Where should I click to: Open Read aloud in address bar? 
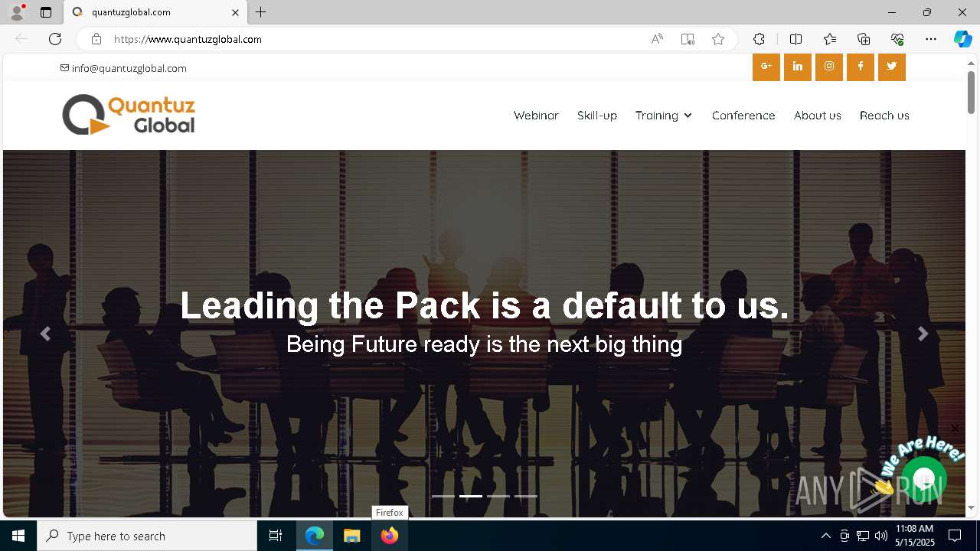click(x=657, y=39)
